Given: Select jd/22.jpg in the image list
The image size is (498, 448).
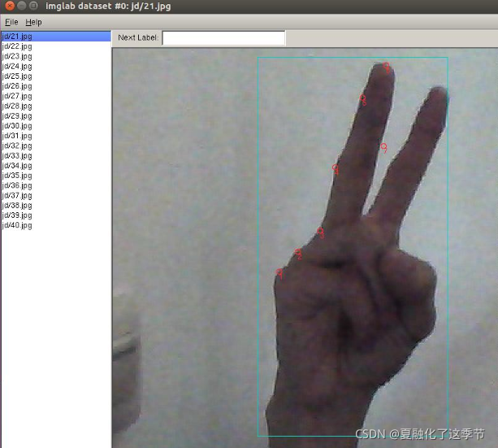Looking at the screenshot, I should point(56,46).
